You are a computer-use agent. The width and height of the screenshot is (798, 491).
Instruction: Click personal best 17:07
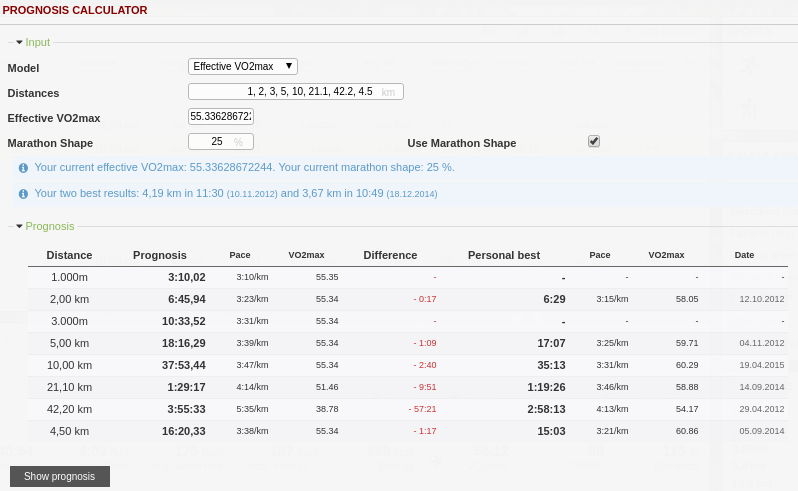(x=551, y=343)
